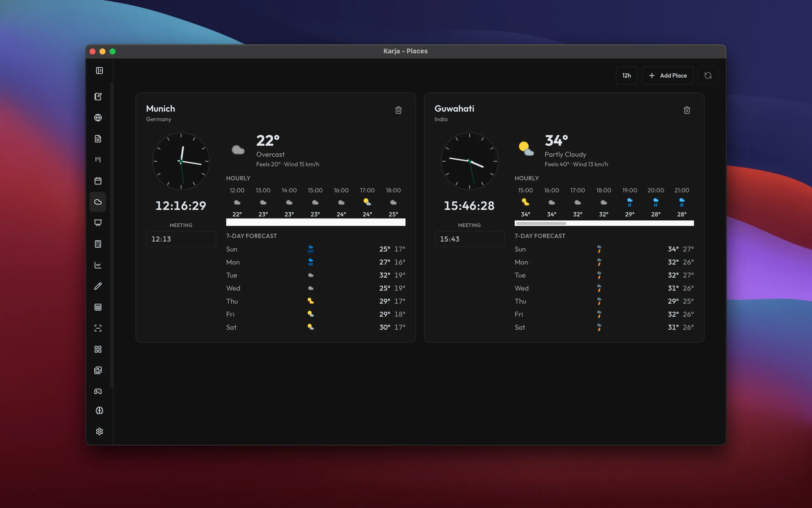Image resolution: width=812 pixels, height=508 pixels.
Task: Click the Munich 17:00 partly sunny hourly icon
Action: click(367, 202)
